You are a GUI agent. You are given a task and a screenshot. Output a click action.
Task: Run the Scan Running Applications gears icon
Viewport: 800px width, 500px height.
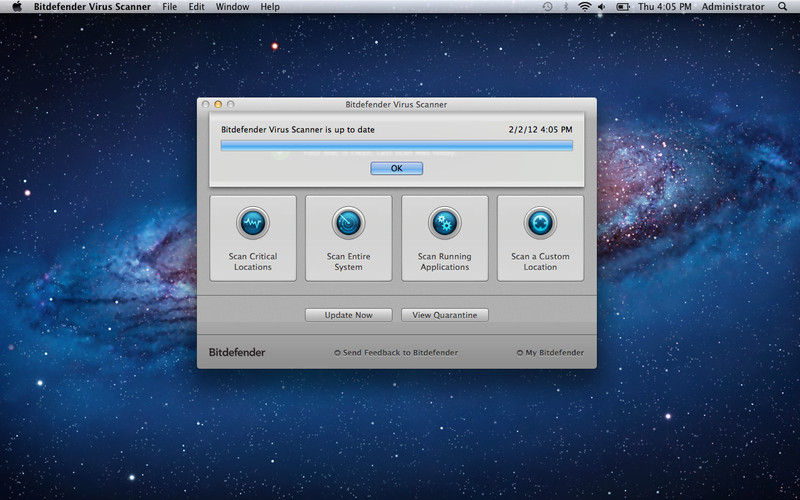pyautogui.click(x=444, y=223)
